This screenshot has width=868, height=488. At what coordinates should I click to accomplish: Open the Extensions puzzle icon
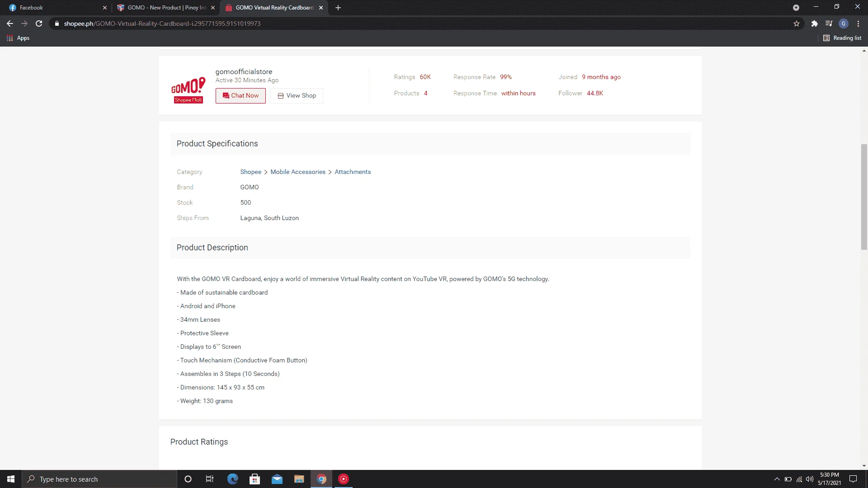coord(814,23)
